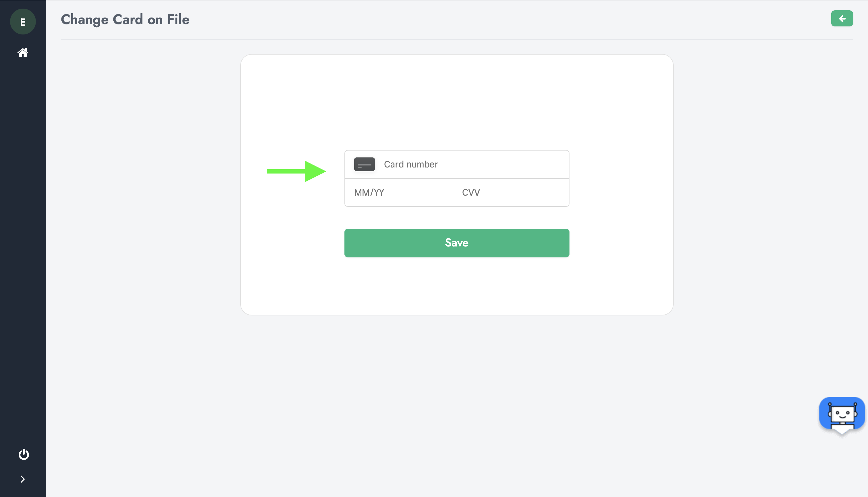
Task: Click the gray area left of the white panel
Action: tap(143, 184)
